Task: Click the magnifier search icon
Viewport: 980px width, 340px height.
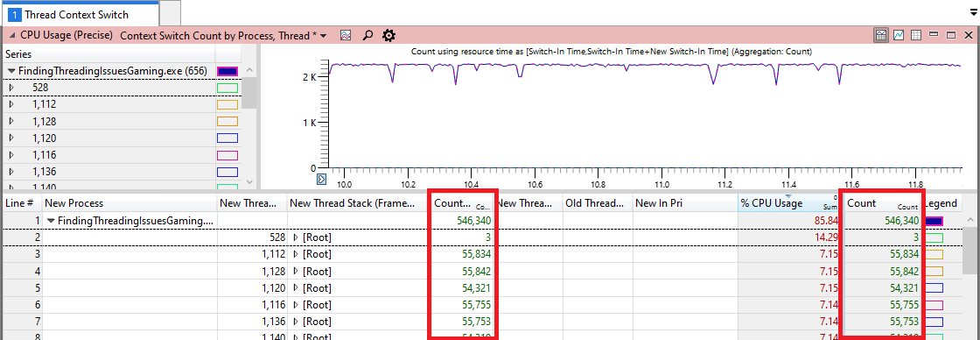Action: (x=367, y=36)
